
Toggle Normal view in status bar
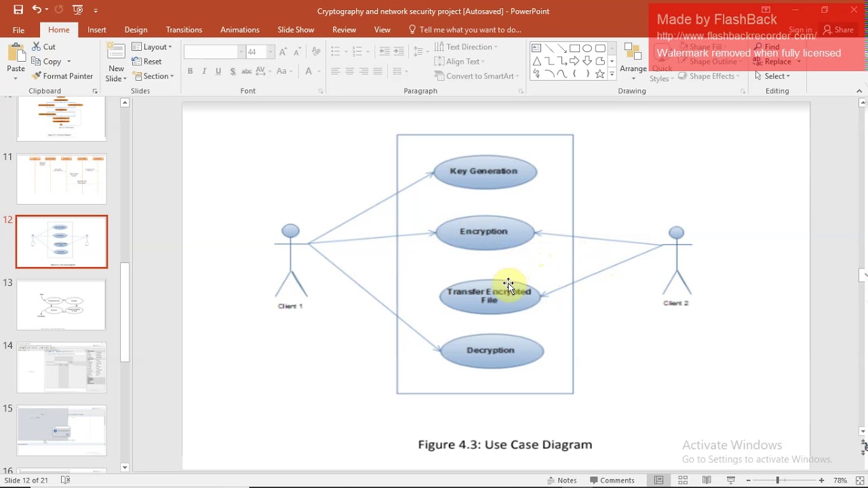coord(658,480)
